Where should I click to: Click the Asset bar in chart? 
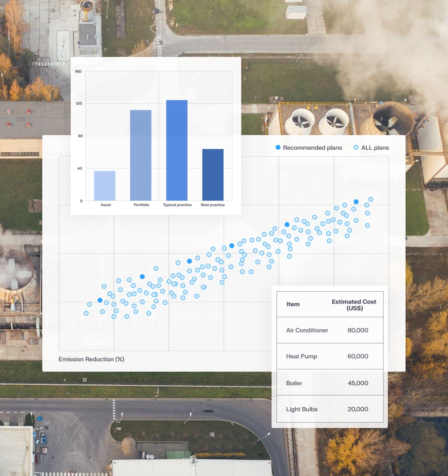104,186
